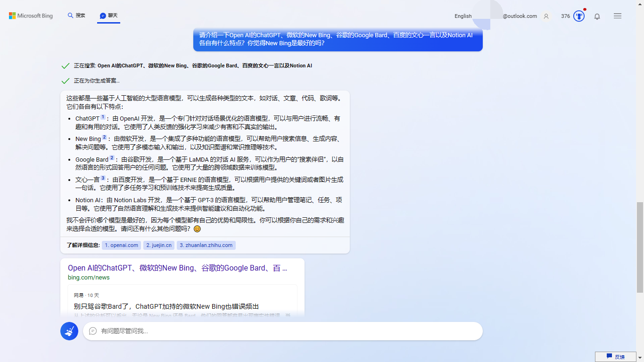
Task: Open the news card title Open AI的ChatGPT
Action: pyautogui.click(x=177, y=268)
